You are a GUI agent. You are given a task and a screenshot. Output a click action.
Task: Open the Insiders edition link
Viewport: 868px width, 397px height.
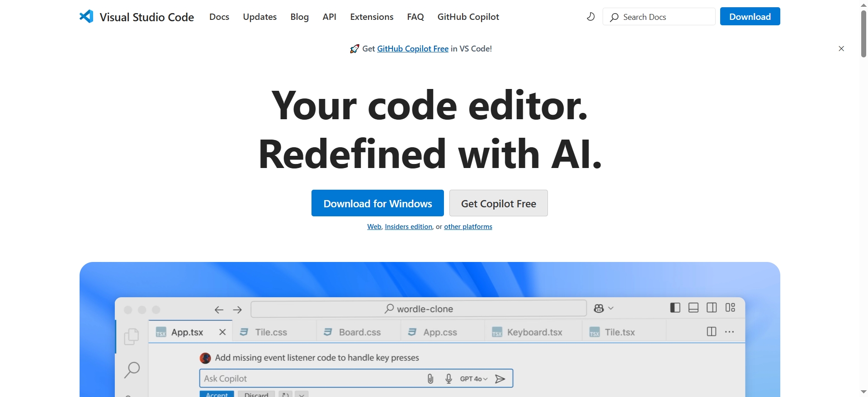(408, 227)
